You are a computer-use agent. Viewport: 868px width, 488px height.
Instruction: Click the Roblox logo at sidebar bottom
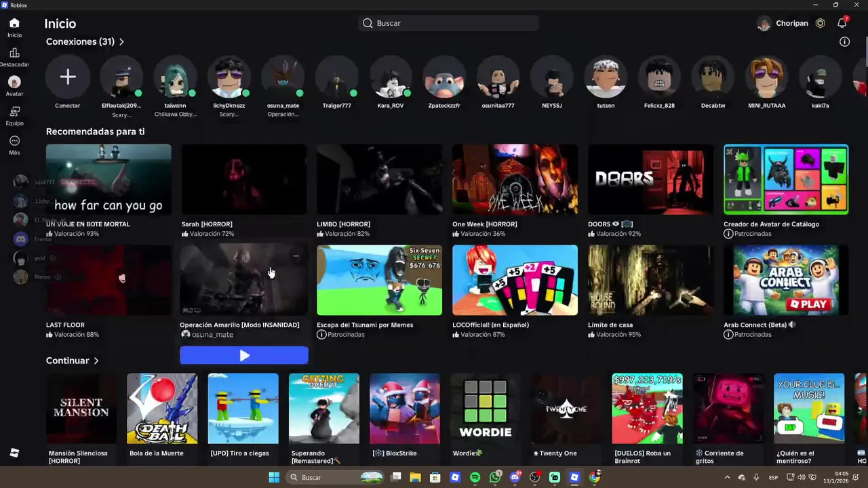coord(14,453)
